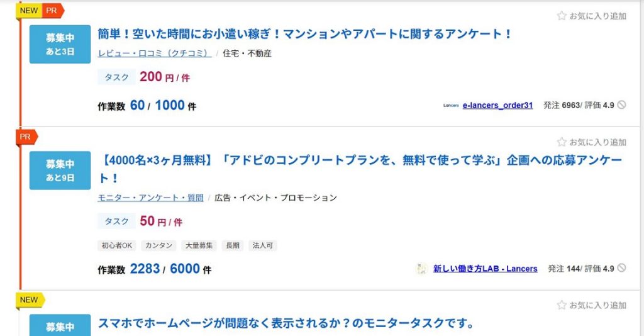
Task: Visit the e-lancers_order31 client profile
Action: (498, 105)
